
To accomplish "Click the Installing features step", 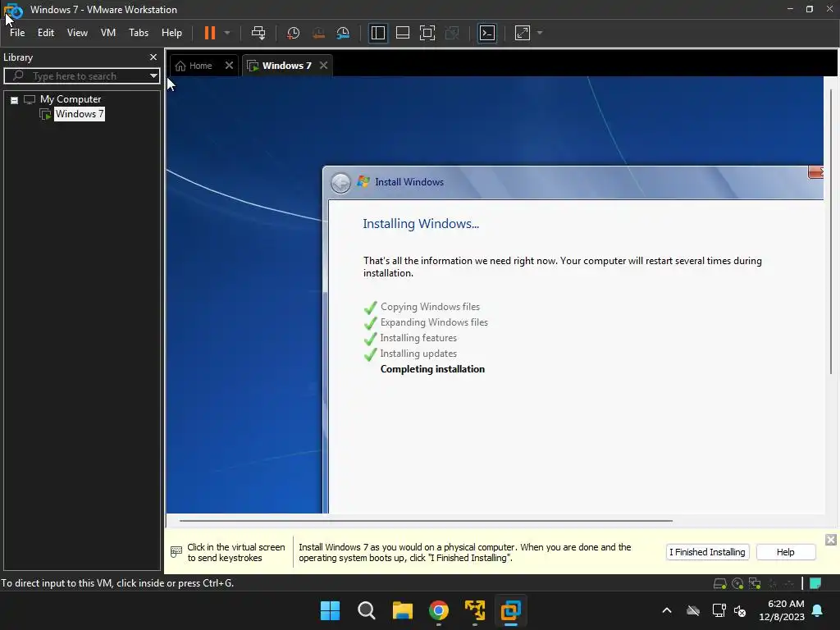I will tap(418, 338).
